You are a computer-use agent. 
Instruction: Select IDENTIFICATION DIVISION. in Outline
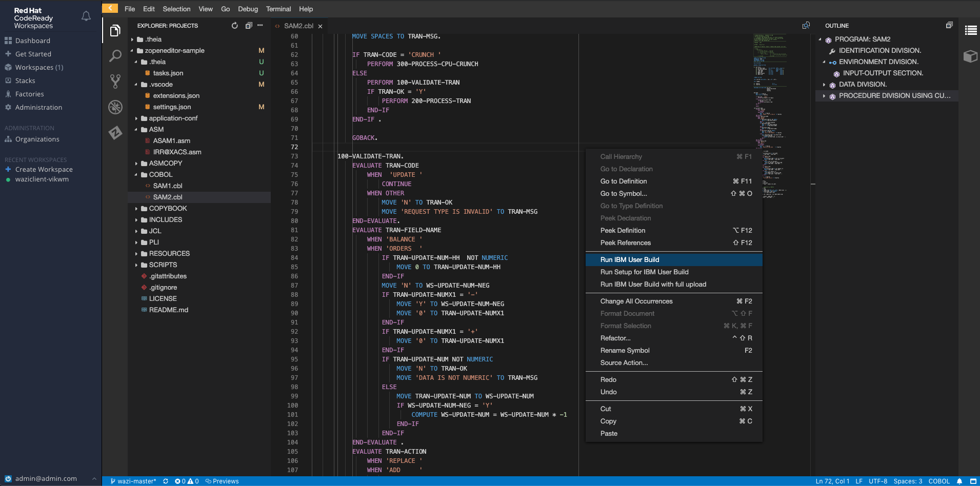coord(879,51)
